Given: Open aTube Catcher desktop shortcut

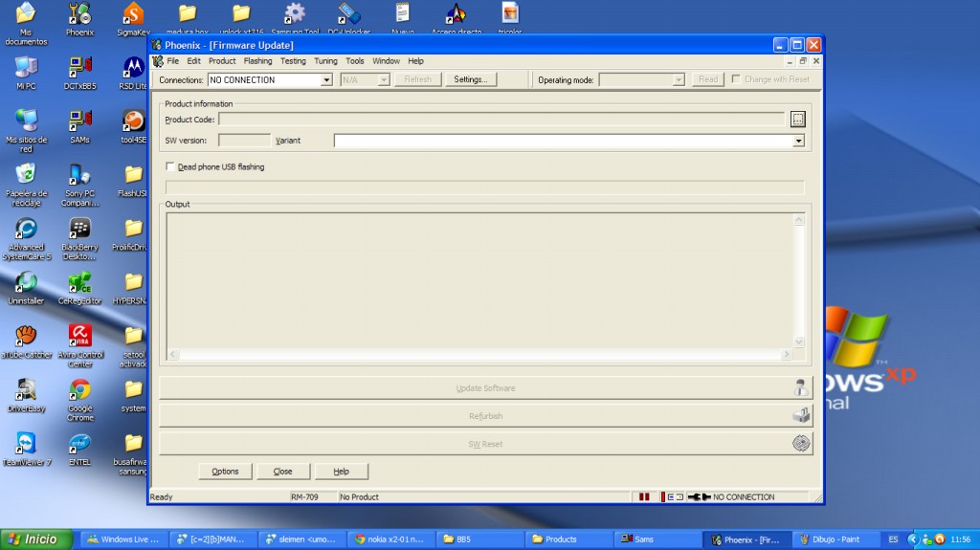Looking at the screenshot, I should 26,341.
